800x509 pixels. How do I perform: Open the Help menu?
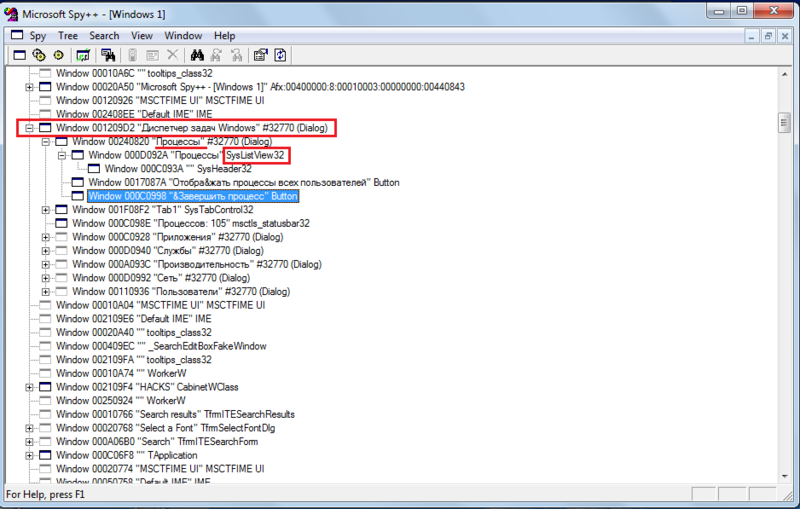224,36
